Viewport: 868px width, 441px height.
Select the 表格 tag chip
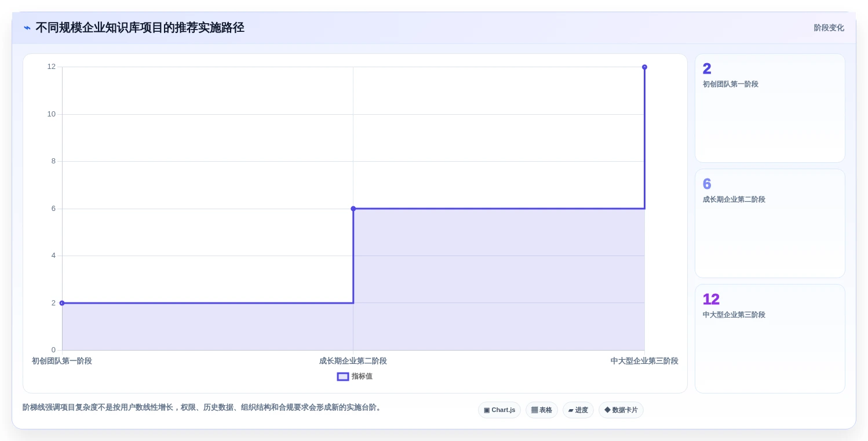pos(542,410)
